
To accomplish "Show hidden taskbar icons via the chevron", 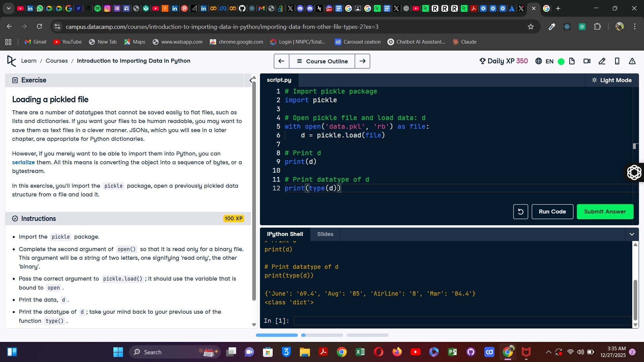I will tap(548, 352).
